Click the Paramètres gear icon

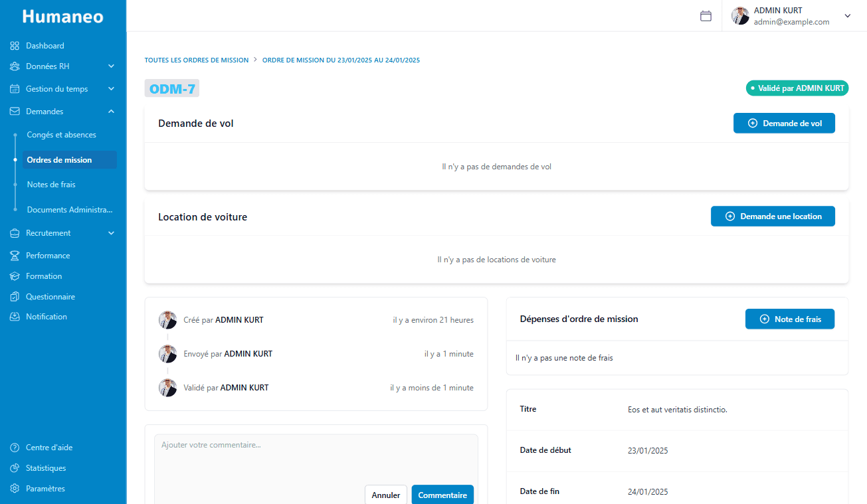(x=15, y=489)
